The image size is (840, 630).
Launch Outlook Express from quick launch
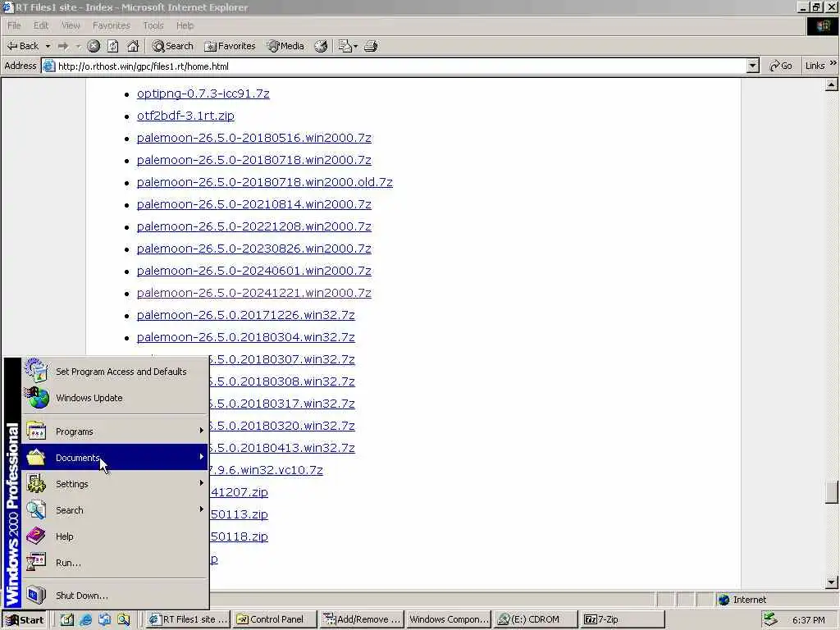(x=104, y=620)
